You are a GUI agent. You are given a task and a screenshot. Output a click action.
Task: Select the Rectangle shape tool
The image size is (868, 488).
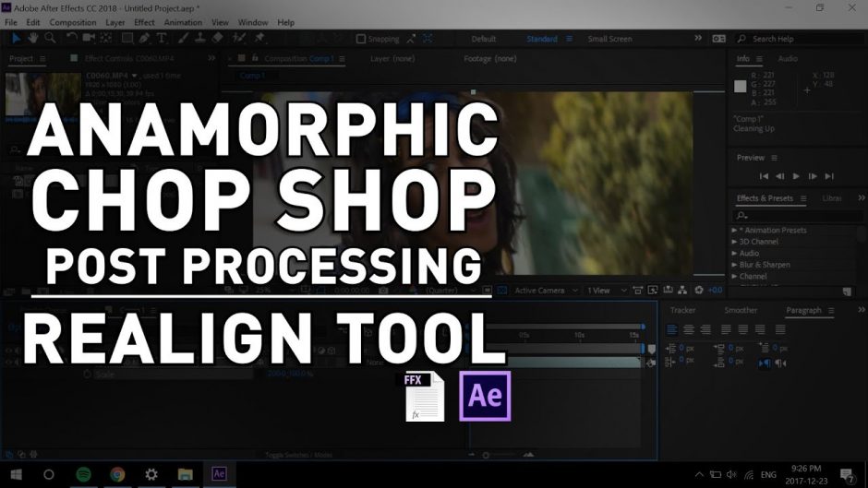127,38
